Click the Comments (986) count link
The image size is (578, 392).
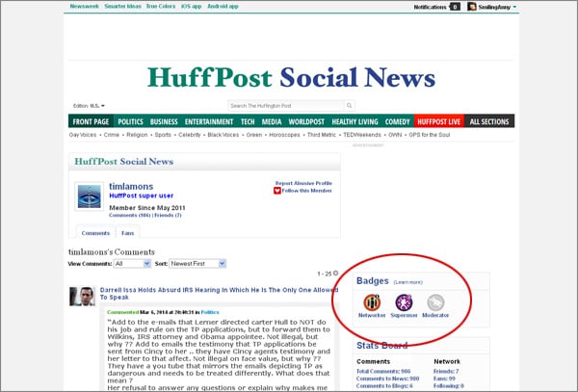click(x=130, y=215)
